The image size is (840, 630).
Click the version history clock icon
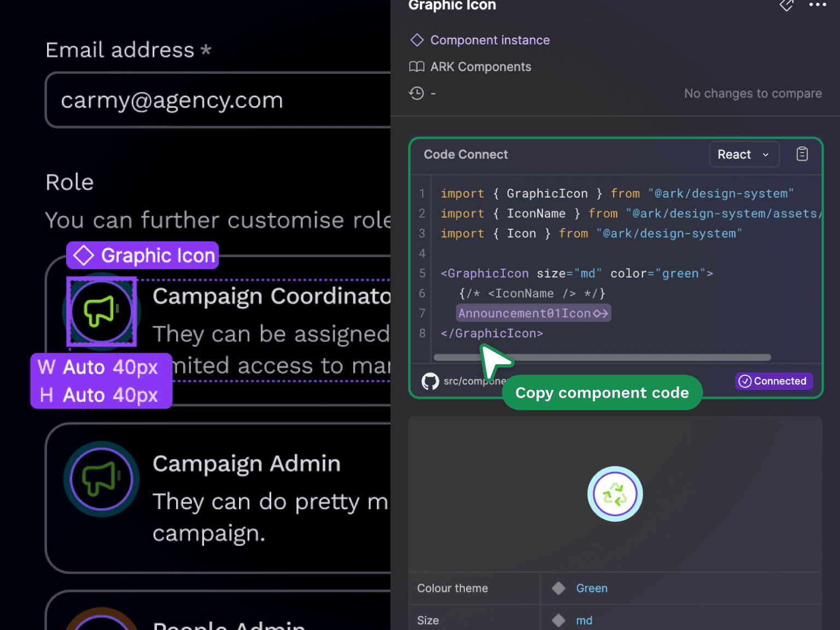click(417, 94)
